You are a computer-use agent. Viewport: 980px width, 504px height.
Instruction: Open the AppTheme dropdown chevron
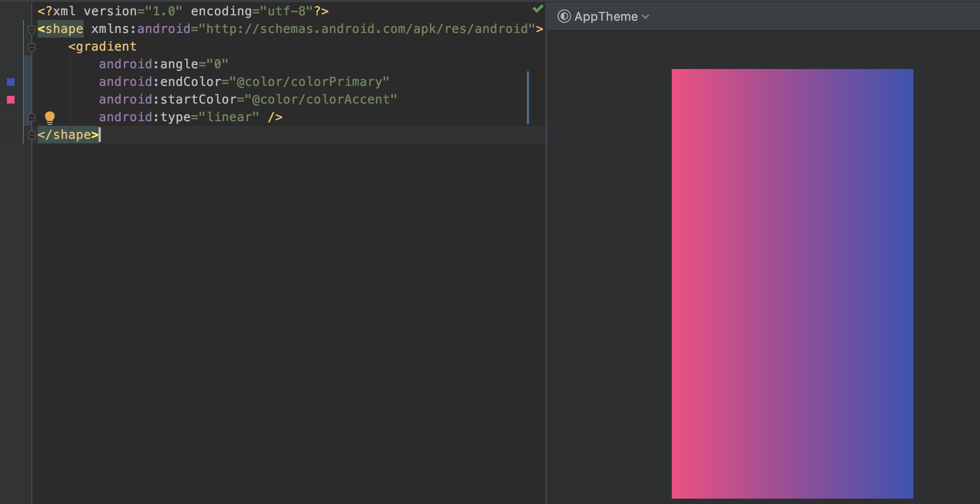pyautogui.click(x=646, y=17)
